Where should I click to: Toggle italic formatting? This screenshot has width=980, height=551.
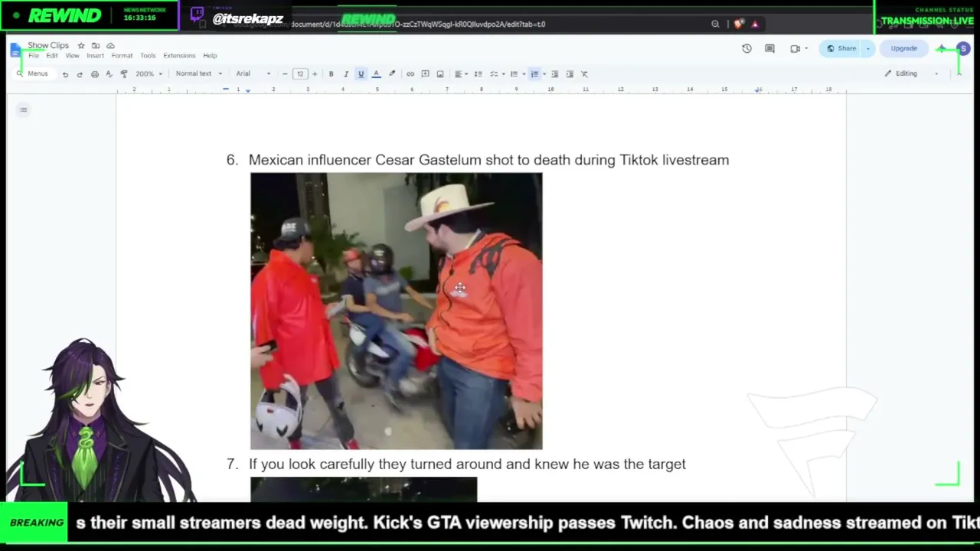click(346, 74)
